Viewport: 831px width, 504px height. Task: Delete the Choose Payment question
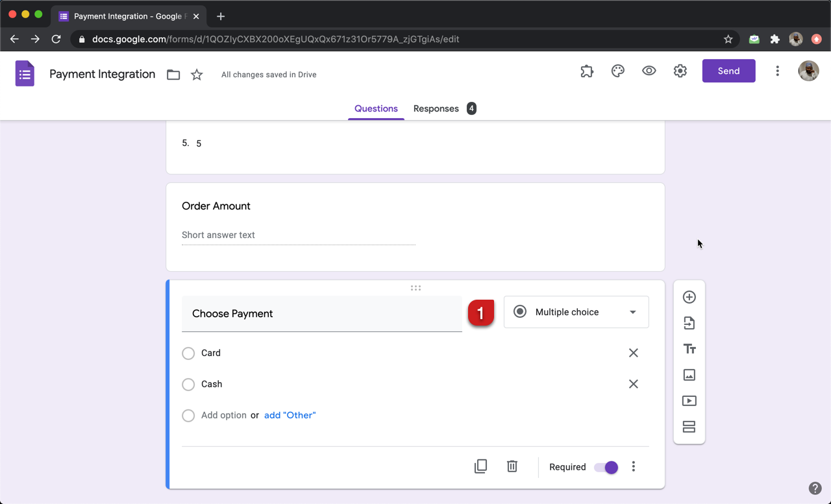(512, 466)
